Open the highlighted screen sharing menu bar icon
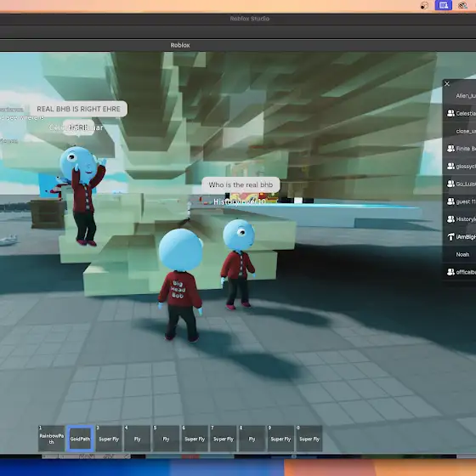476x476 pixels. 443,5
